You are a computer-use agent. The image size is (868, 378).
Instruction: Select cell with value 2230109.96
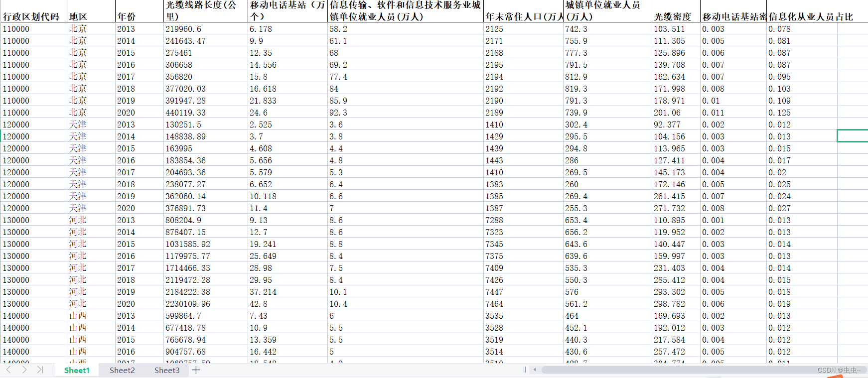point(206,304)
